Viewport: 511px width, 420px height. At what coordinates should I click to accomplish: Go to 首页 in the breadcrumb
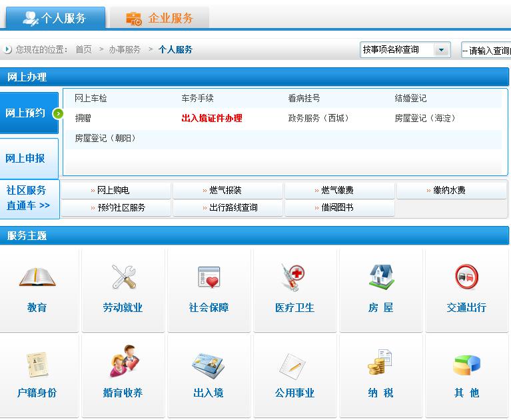84,49
